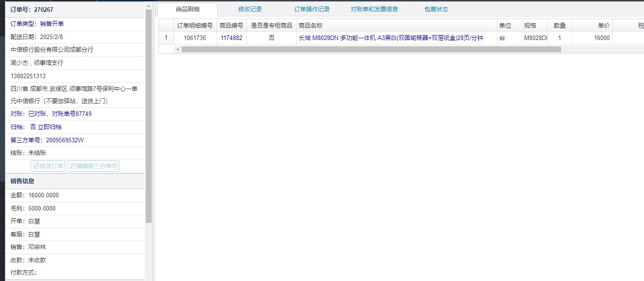
Task: Click the unit cell 台
Action: click(x=509, y=38)
